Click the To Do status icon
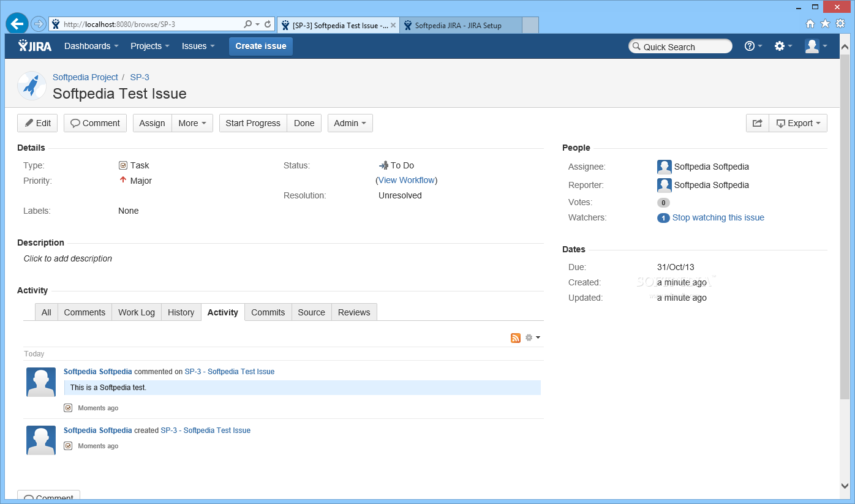The image size is (855, 504). (384, 165)
